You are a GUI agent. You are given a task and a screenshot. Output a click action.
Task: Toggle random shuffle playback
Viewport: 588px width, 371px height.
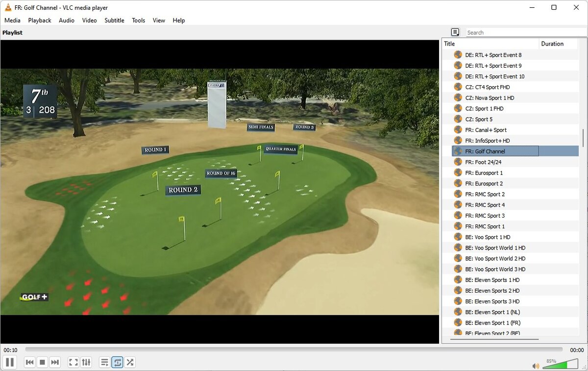point(130,362)
